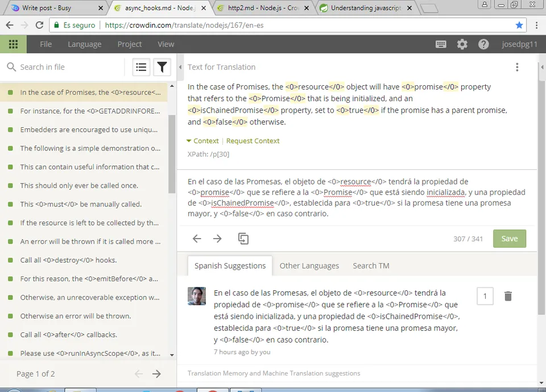The image size is (546, 392).
Task: Select string 'Please use runInAsyncScope'
Action: pyautogui.click(x=84, y=353)
